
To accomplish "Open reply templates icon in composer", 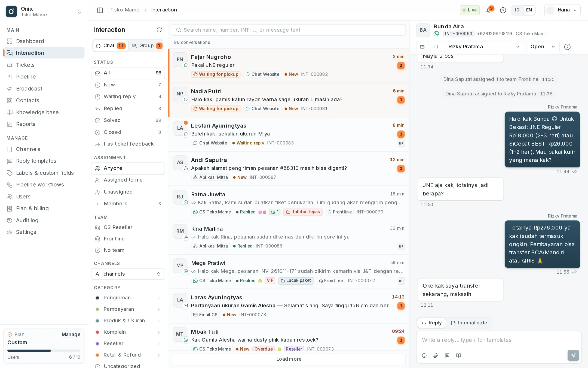I will [x=447, y=355].
